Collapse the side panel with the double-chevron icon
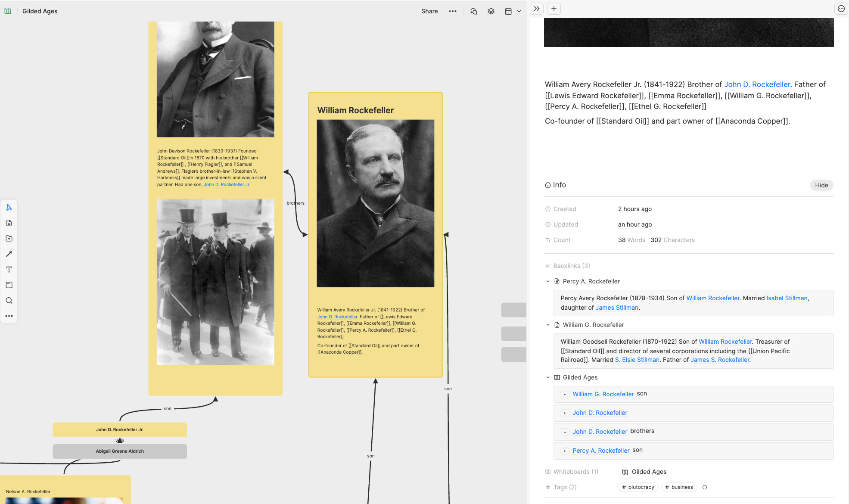 (537, 9)
